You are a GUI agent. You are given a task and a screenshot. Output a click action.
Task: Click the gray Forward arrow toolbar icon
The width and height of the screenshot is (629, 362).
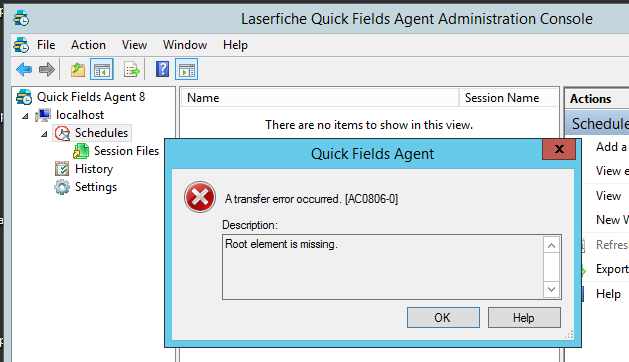pos(47,69)
